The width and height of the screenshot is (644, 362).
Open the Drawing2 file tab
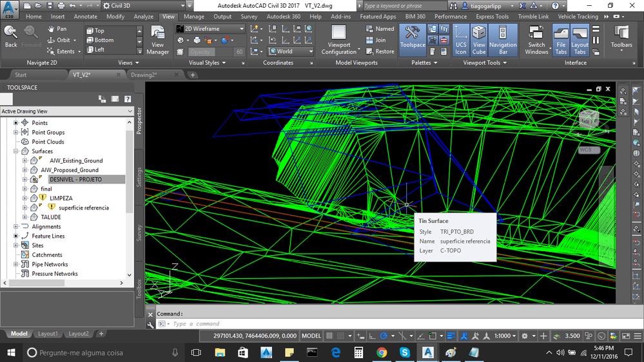tap(144, 75)
